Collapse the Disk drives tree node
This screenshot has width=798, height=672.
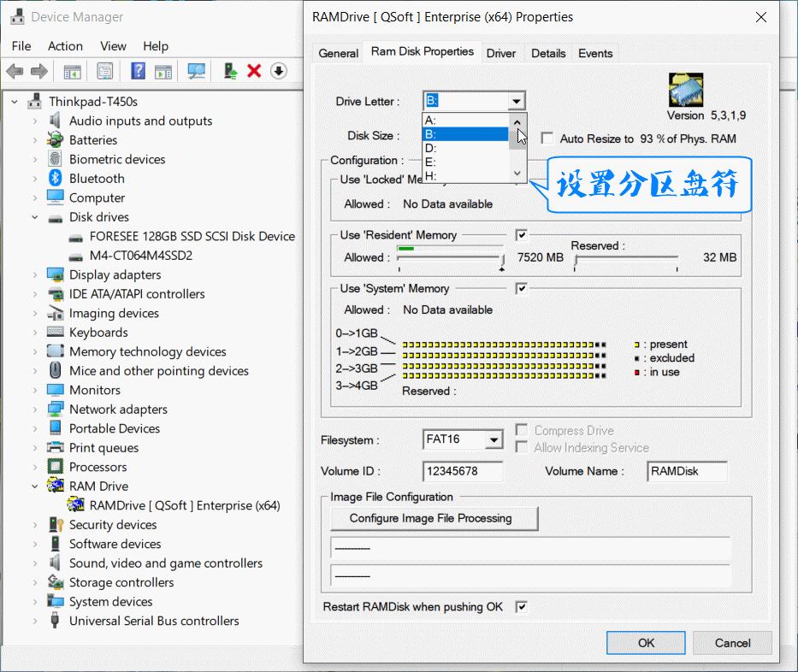35,217
